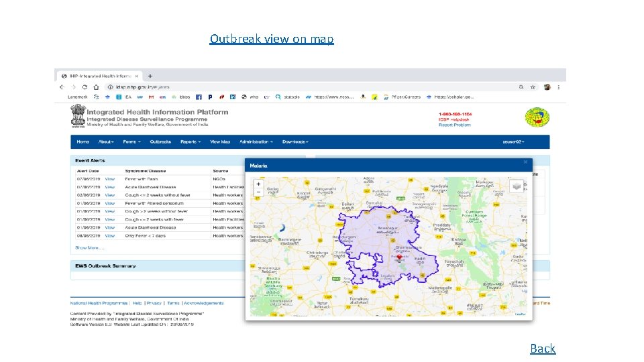The width and height of the screenshot is (644, 362).
Task: View the Cough <= 2 weeks with fever alert
Action: coord(109,220)
